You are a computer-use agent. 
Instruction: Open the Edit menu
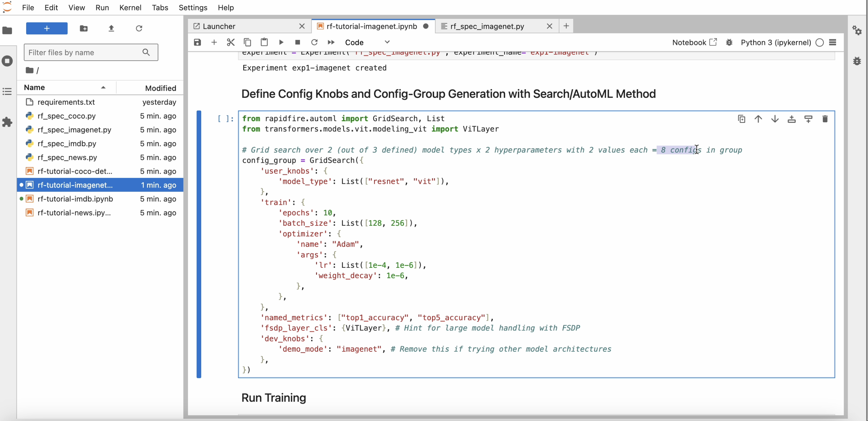click(x=51, y=7)
